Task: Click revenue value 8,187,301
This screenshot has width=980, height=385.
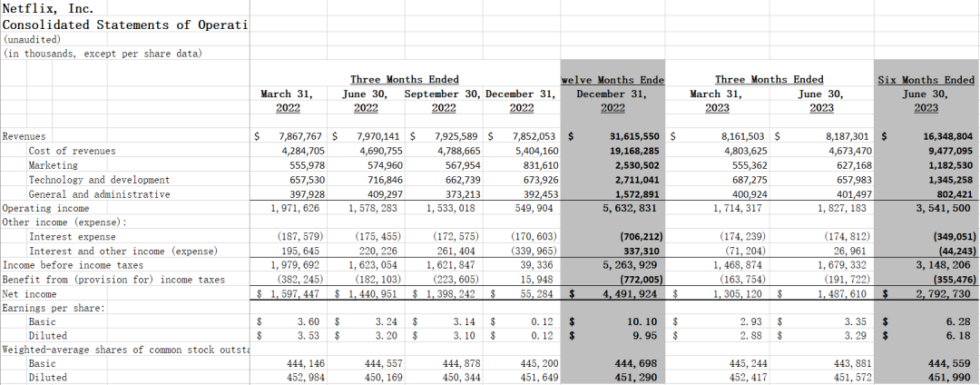Action: click(848, 136)
